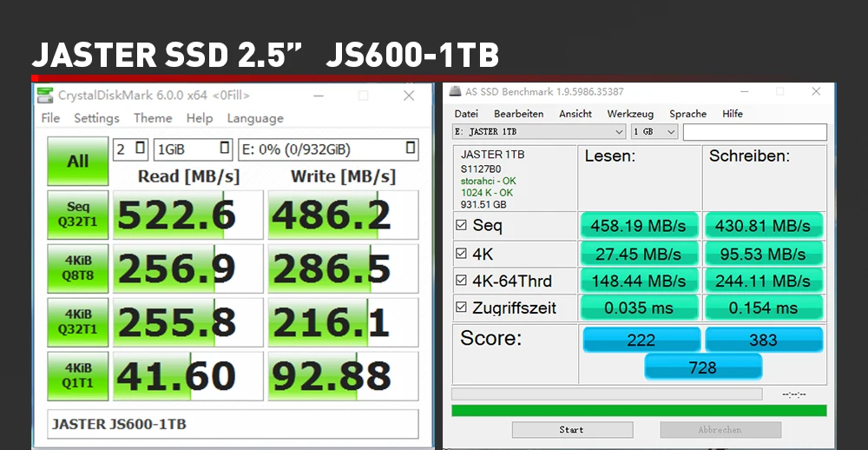The width and height of the screenshot is (868, 450).
Task: Click the 255.8 read result
Action: 188,322
